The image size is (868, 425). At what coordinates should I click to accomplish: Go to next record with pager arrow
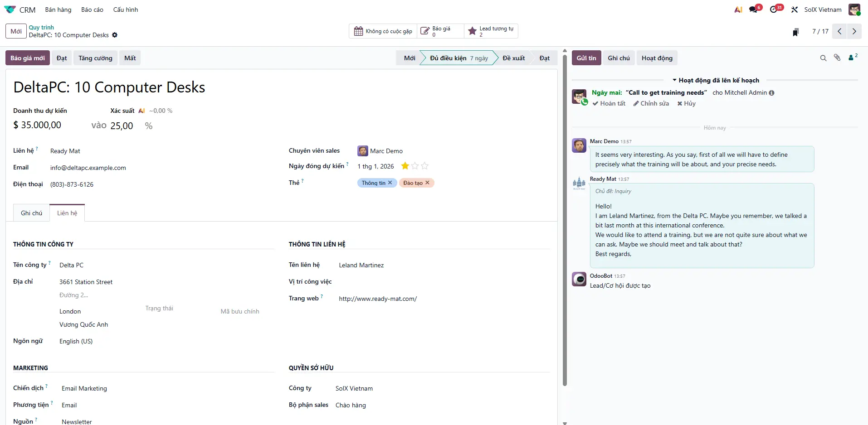pyautogui.click(x=854, y=31)
